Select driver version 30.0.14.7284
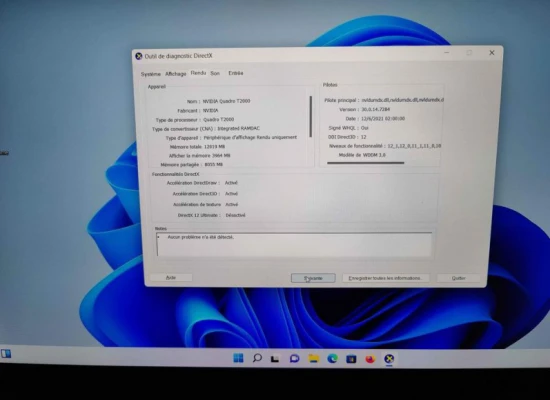Image resolution: width=550 pixels, height=400 pixels. pos(376,109)
